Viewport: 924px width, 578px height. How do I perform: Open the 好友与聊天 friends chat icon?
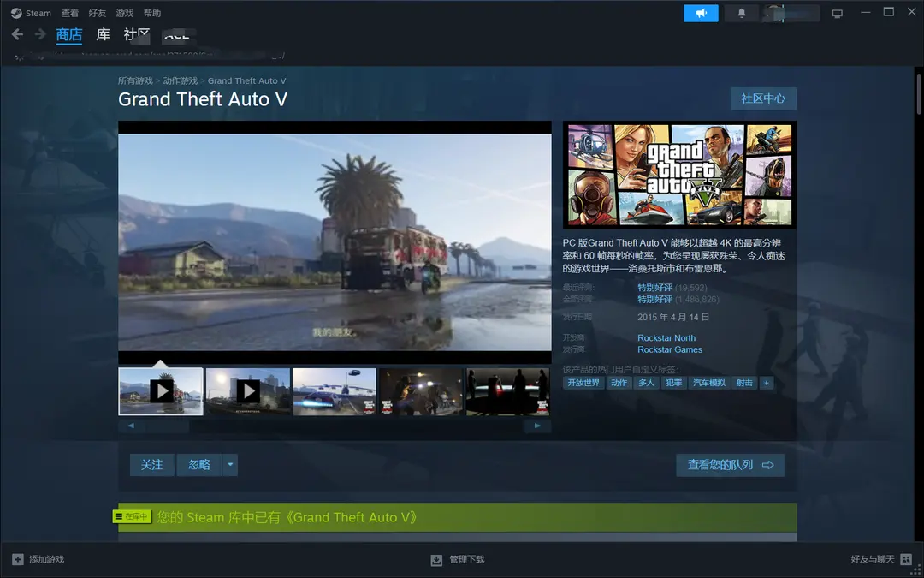906,559
